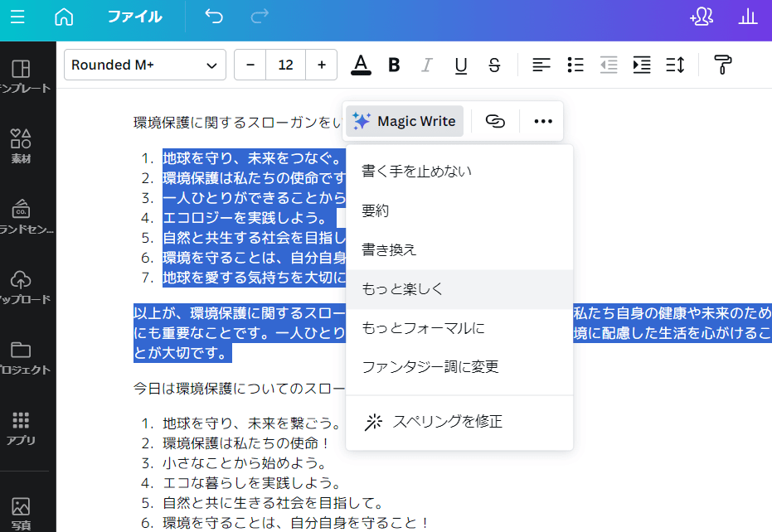The height and width of the screenshot is (532, 772).
Task: Choose もっとフォーマルに option
Action: [x=459, y=328]
